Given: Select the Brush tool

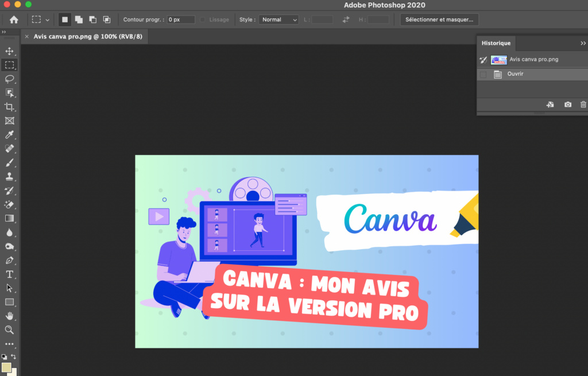Looking at the screenshot, I should point(9,162).
